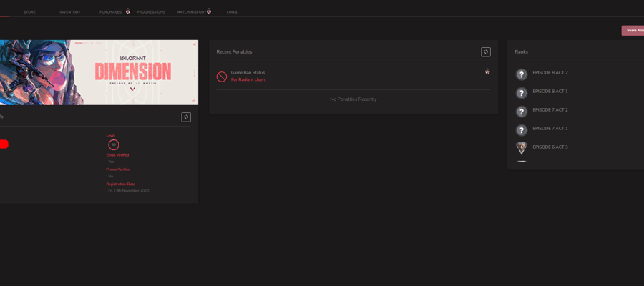Select the 'EPISODE 7 ACT 1' label
Screen dimensions: 644x286
(550, 129)
